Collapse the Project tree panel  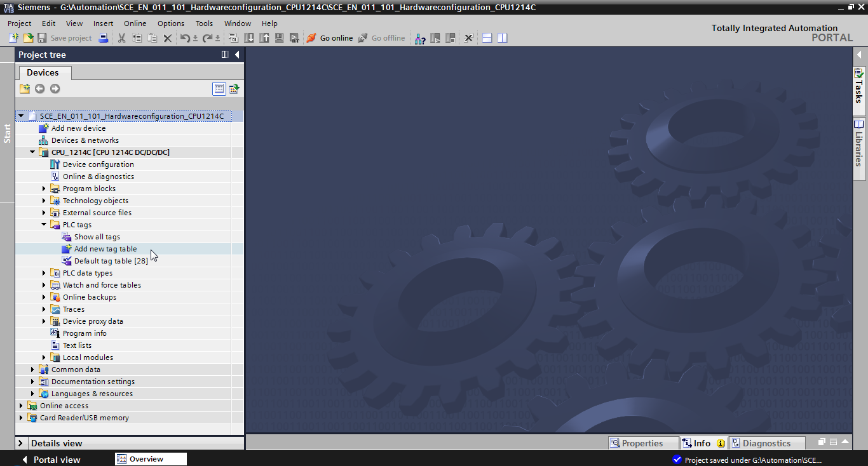237,55
